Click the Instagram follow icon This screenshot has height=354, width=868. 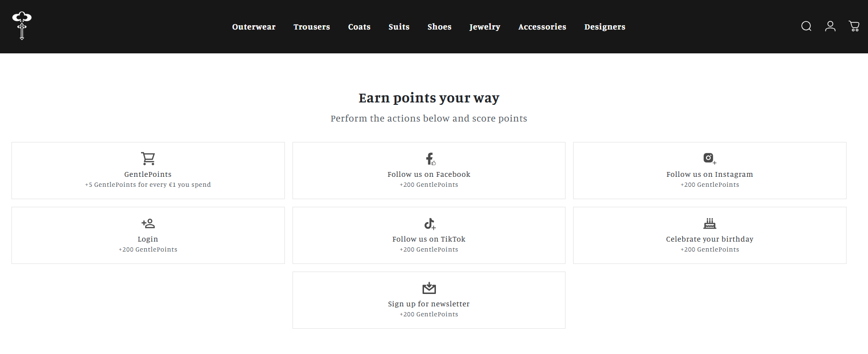pyautogui.click(x=709, y=158)
